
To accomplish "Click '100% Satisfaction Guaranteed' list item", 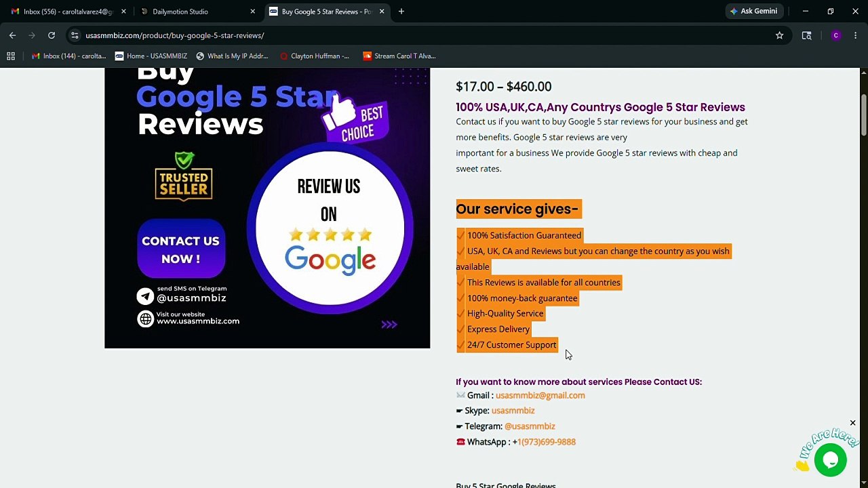I will [524, 235].
